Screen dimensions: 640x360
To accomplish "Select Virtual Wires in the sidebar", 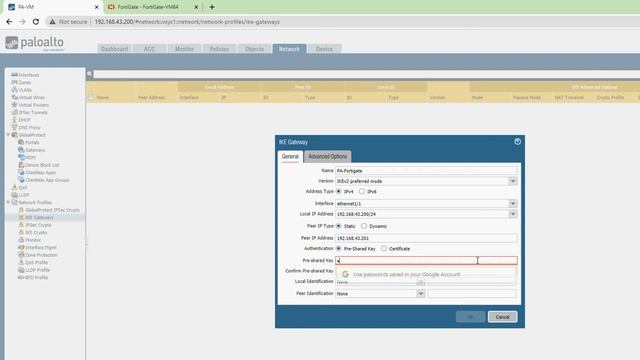I will [x=31, y=98].
